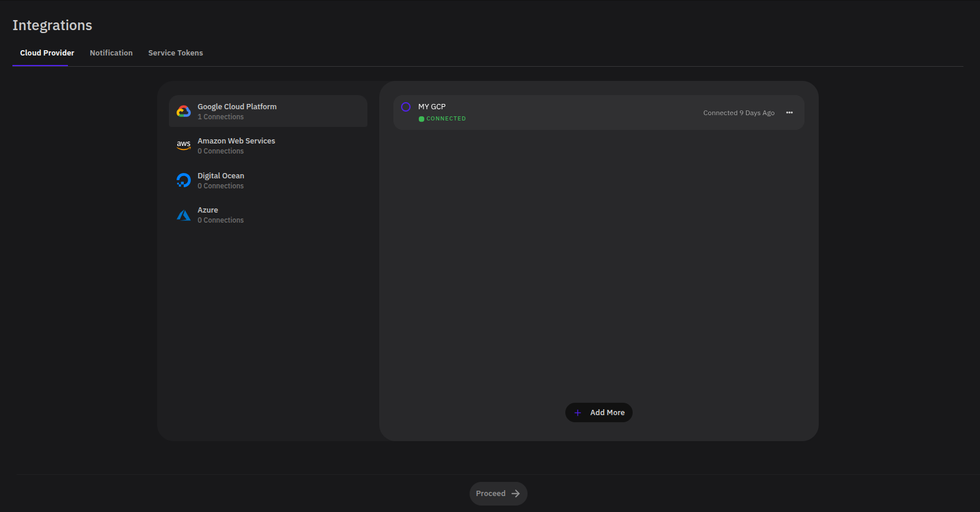Open the Notification tab
980x512 pixels.
pyautogui.click(x=111, y=53)
